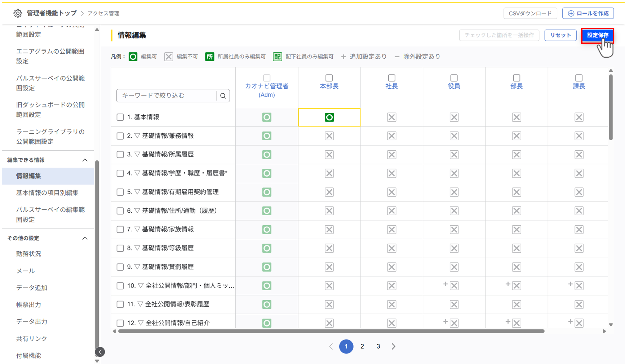Click the 本部長 X icon for 11. 全社公開情報/表彰履歴
Screen dimensions: 625x364
329,305
